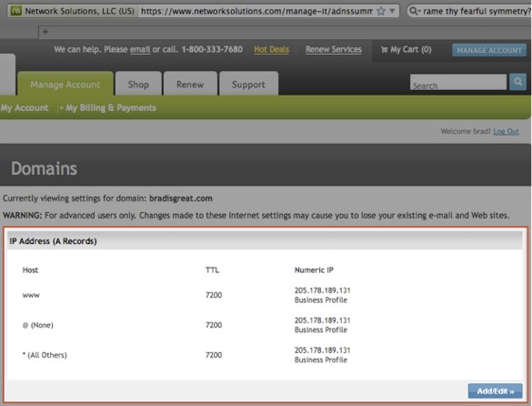Click the Domains page heading
This screenshot has height=406, width=532.
[45, 168]
